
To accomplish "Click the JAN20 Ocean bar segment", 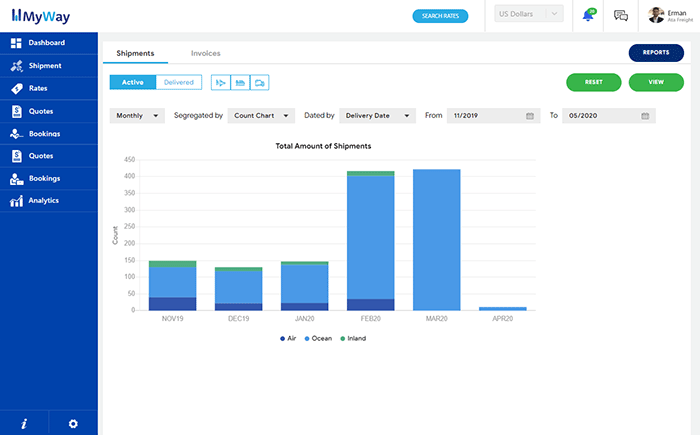I will (x=304, y=284).
